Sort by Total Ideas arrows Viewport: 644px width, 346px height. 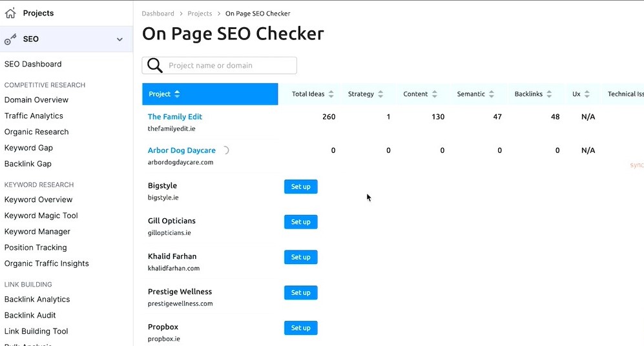(x=331, y=94)
